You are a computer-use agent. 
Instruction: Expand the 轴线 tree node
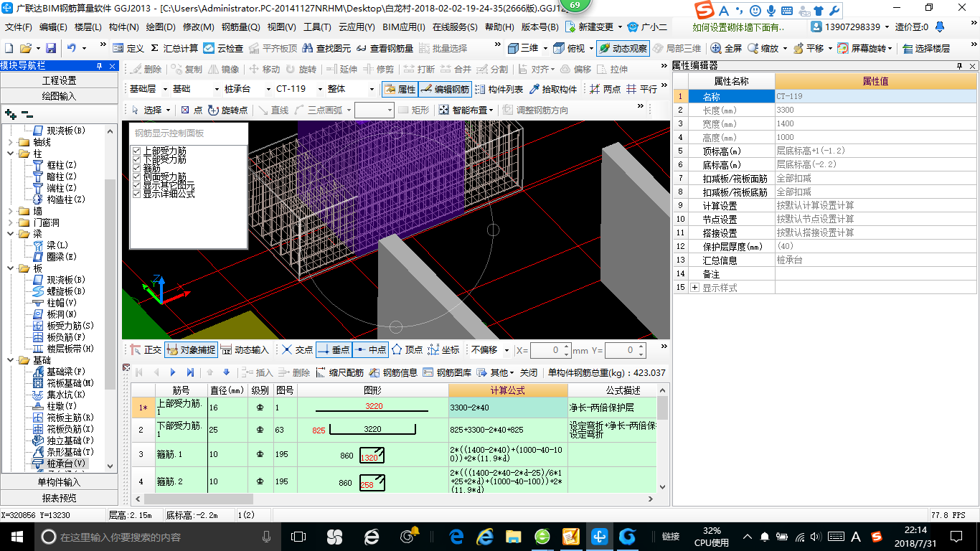[x=10, y=142]
